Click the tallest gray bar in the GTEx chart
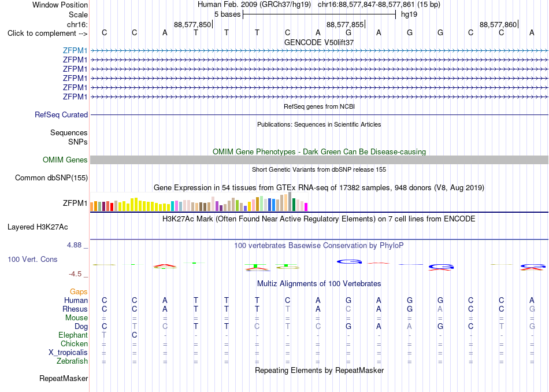This screenshot has width=549, height=392. 290,201
